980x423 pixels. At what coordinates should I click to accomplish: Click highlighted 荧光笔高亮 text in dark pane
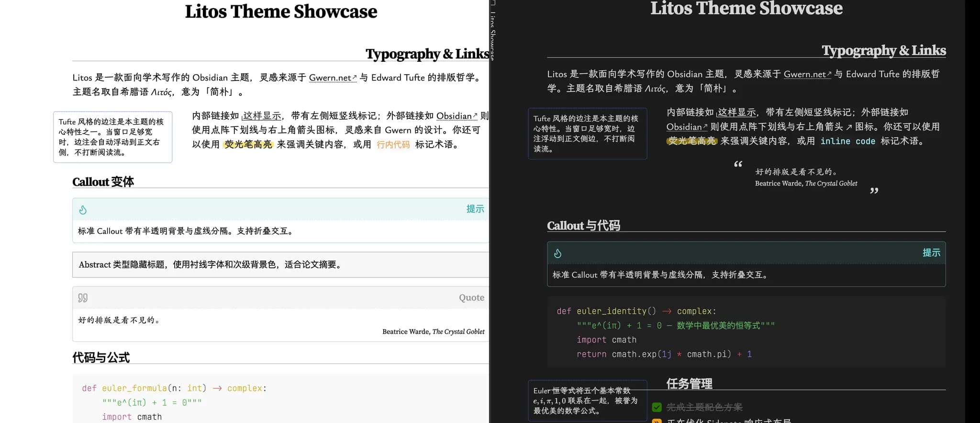click(692, 141)
